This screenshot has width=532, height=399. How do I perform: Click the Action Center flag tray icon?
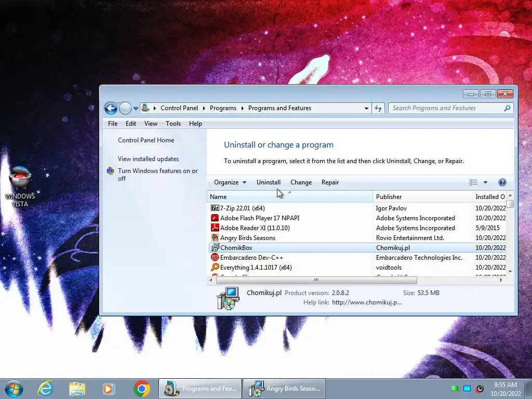pyautogui.click(x=455, y=389)
